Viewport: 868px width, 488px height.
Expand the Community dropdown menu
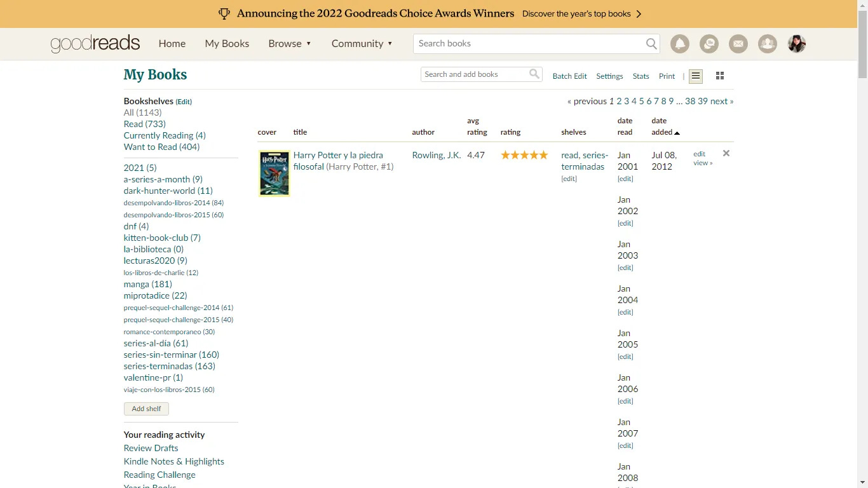click(x=362, y=44)
